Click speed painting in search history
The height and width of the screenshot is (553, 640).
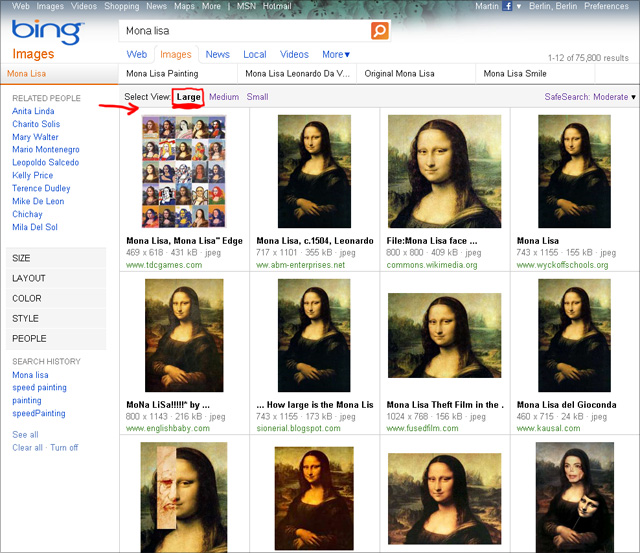tap(39, 387)
